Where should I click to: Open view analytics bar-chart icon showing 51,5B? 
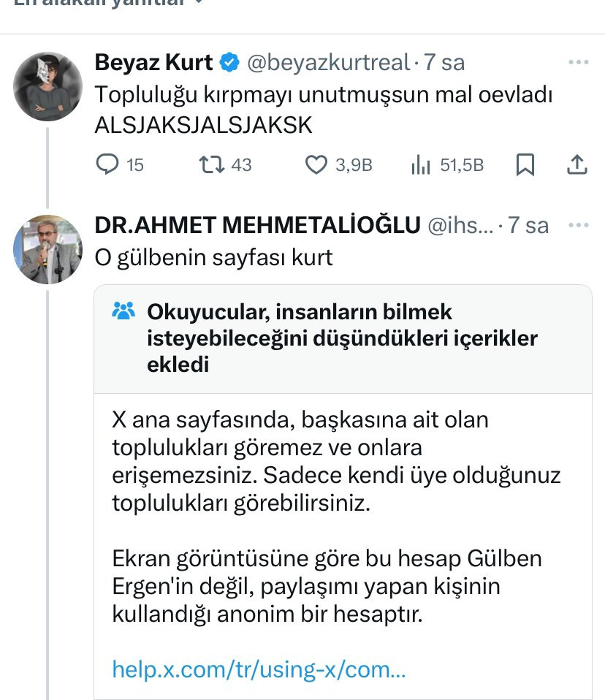[x=420, y=165]
